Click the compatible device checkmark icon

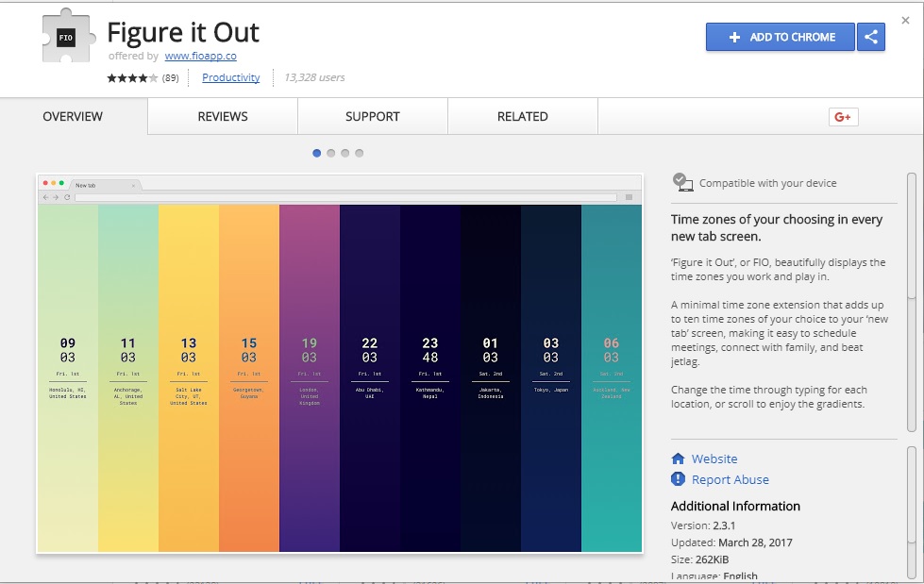click(682, 182)
